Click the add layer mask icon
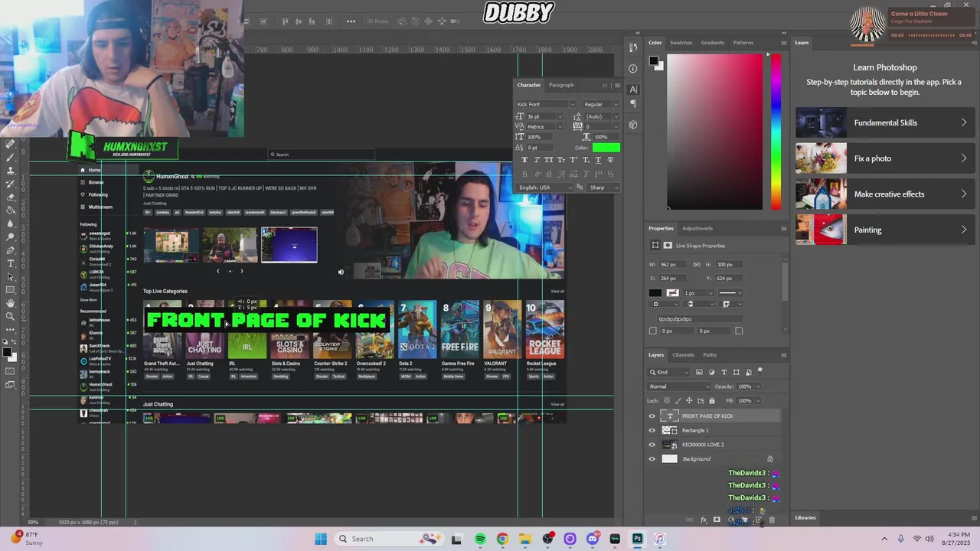980x551 pixels. click(717, 520)
